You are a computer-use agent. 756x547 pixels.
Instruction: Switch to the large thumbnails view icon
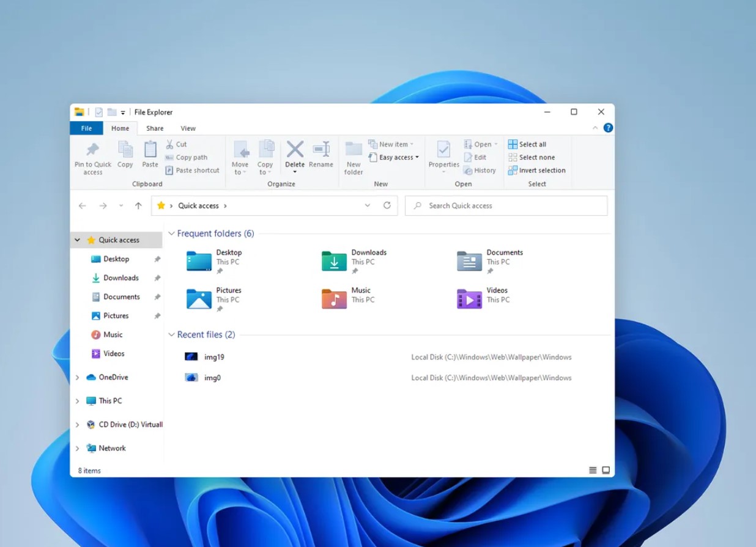(606, 470)
